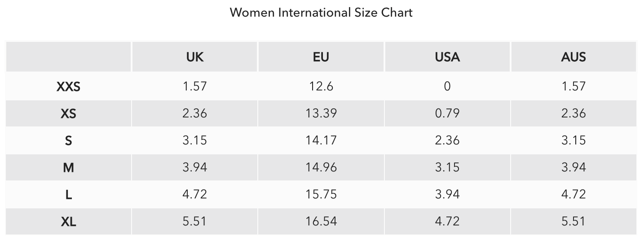
Task: Click USA value 0.79 in XS row
Action: [x=447, y=113]
